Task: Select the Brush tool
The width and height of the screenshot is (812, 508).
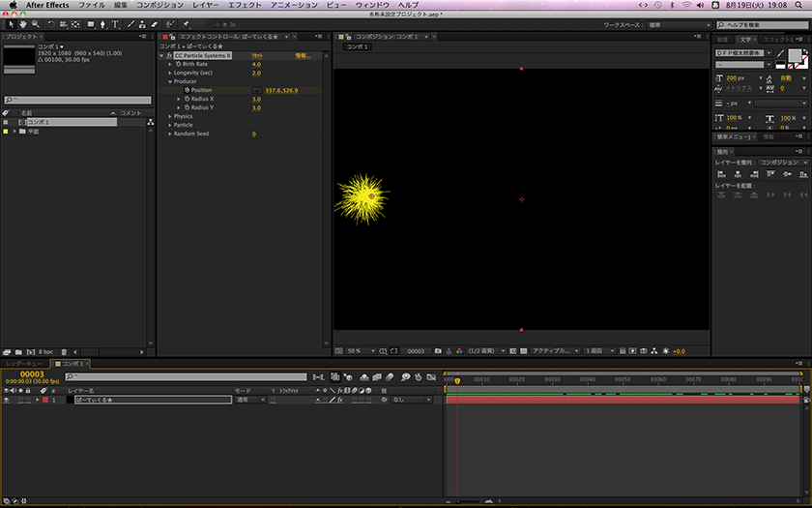Action: 130,24
